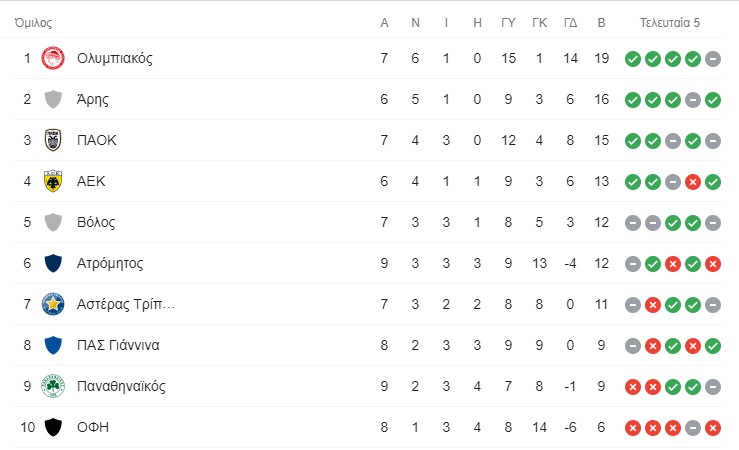Open the Παναθηναϊκός team name link

[121, 386]
